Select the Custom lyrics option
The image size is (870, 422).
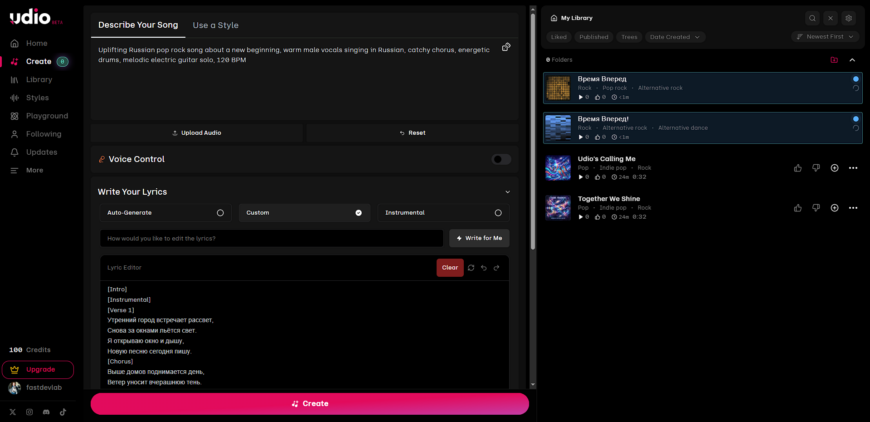pyautogui.click(x=305, y=212)
